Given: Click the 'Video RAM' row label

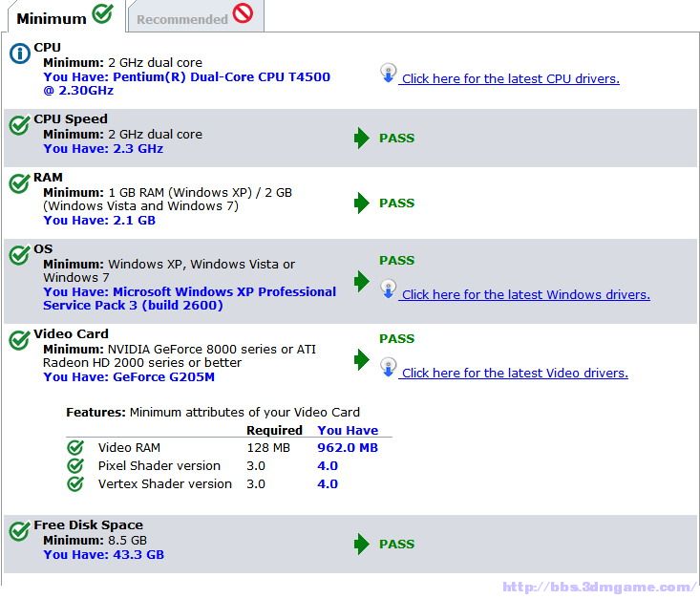Looking at the screenshot, I should point(129,447).
